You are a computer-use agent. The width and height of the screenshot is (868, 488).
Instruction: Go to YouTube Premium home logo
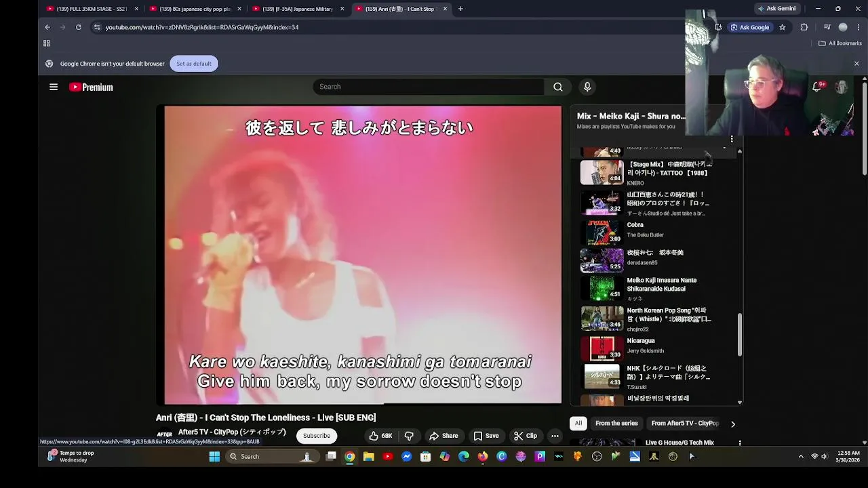click(91, 87)
